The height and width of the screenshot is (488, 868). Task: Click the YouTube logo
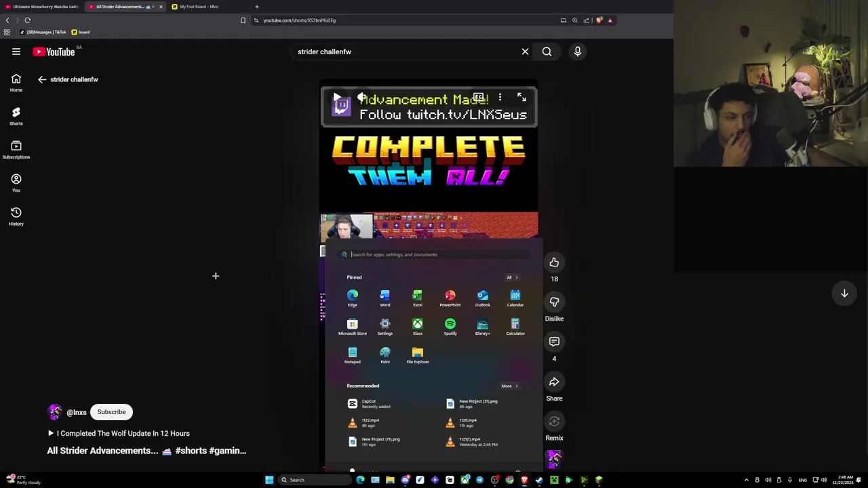coord(54,52)
